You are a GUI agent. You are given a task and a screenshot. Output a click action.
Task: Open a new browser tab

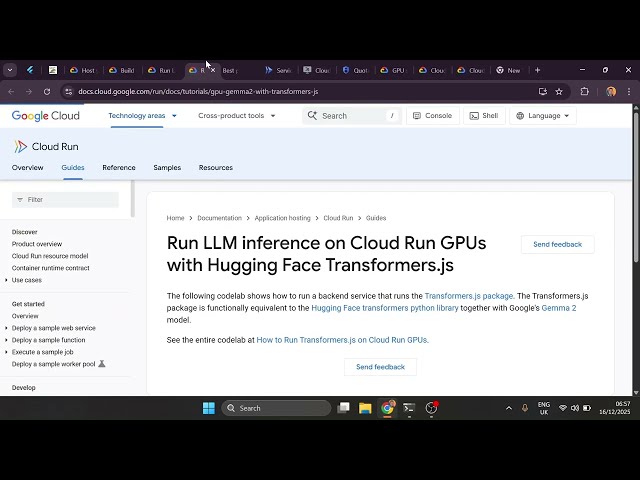[x=538, y=70]
